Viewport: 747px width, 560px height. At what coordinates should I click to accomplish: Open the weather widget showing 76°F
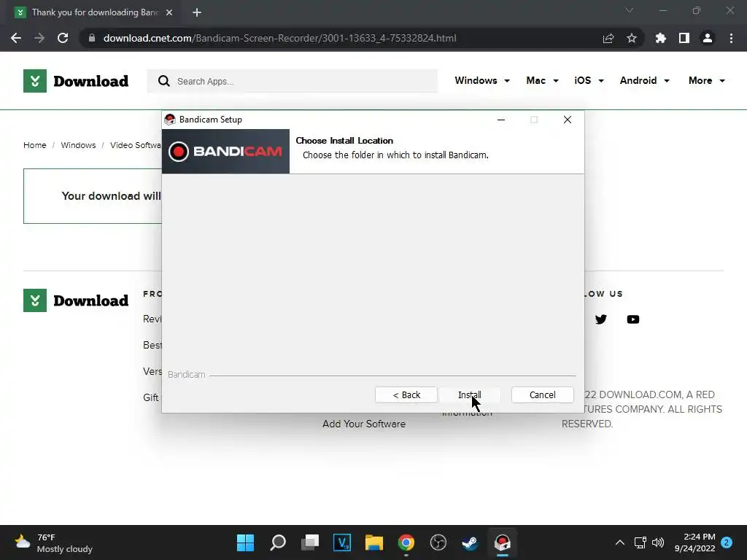pos(53,542)
